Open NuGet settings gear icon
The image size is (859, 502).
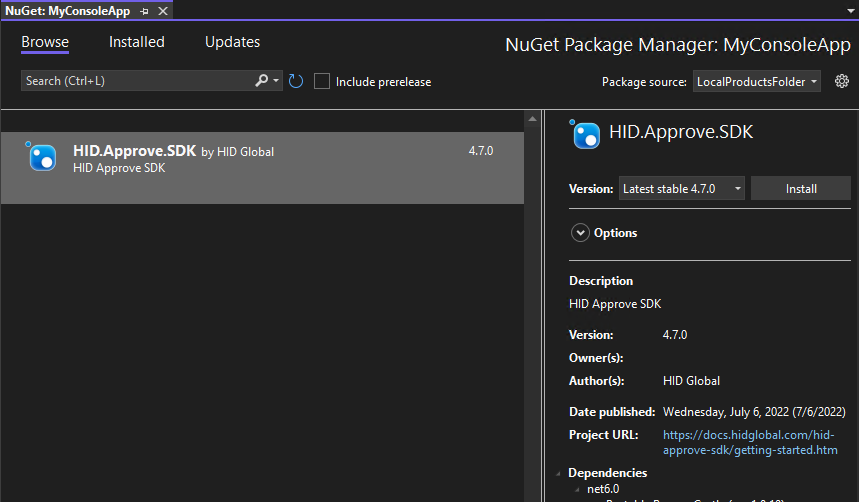coord(841,81)
